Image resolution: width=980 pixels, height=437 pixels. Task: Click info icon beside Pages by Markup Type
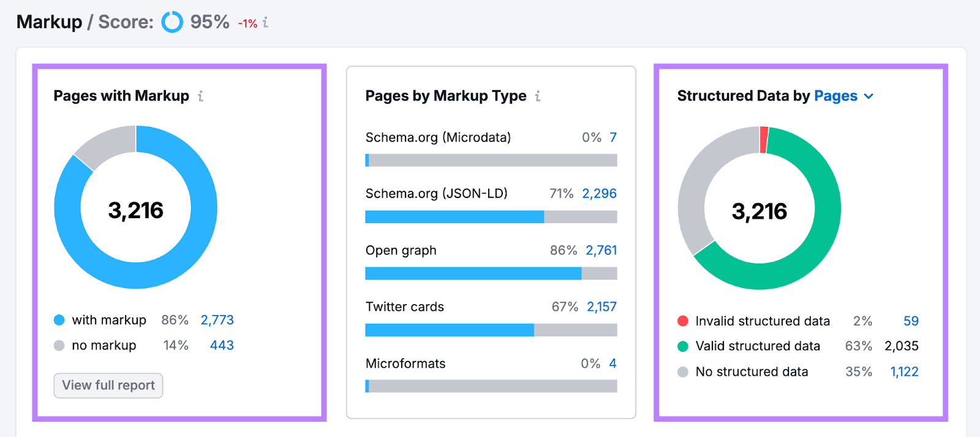point(538,96)
